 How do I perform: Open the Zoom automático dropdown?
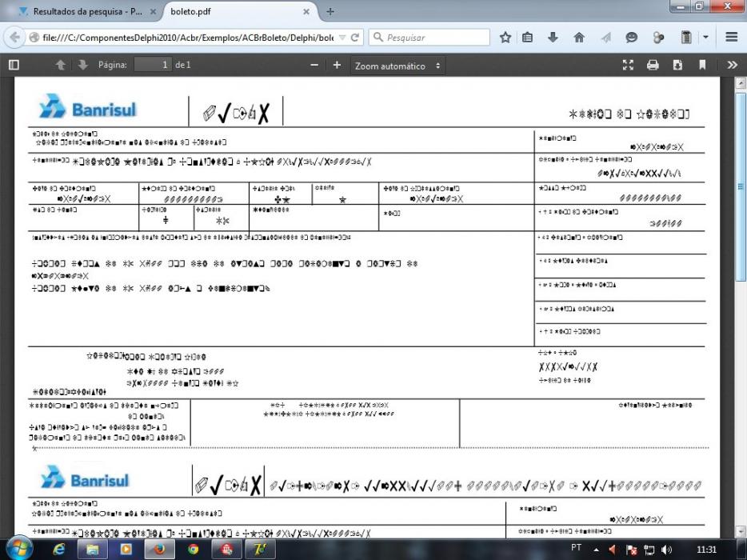pyautogui.click(x=397, y=66)
